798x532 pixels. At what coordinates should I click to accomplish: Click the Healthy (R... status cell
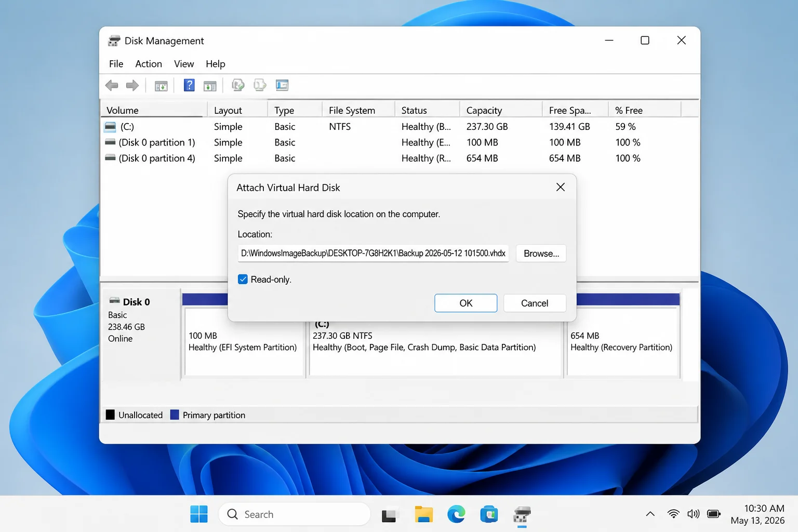426,158
